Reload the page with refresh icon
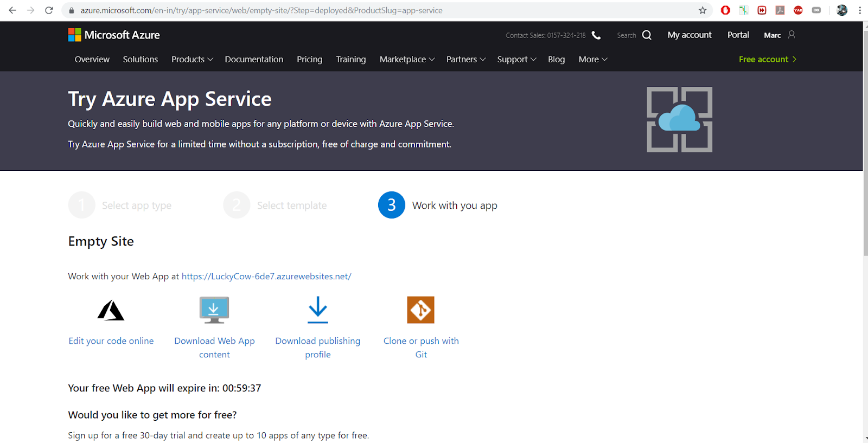Viewport: 868px width, 443px height. point(49,10)
